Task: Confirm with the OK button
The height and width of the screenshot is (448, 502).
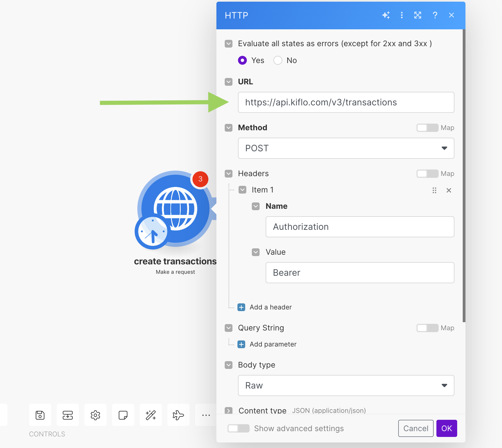Action: [x=447, y=428]
